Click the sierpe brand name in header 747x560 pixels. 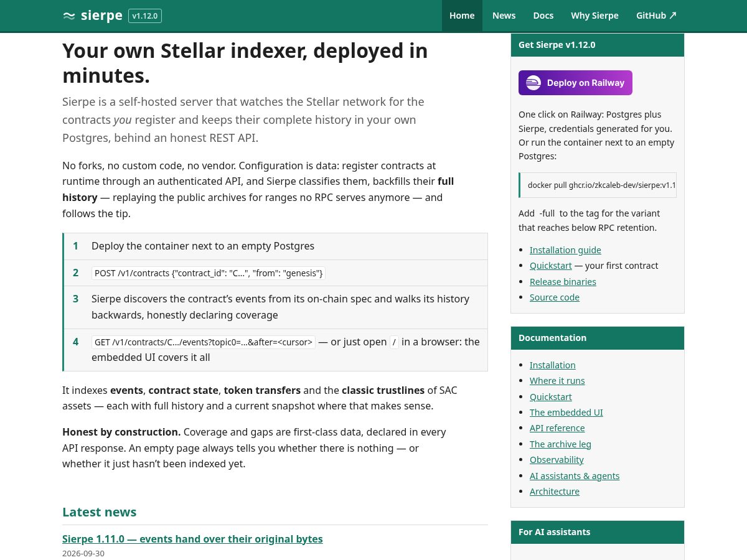coord(101,16)
